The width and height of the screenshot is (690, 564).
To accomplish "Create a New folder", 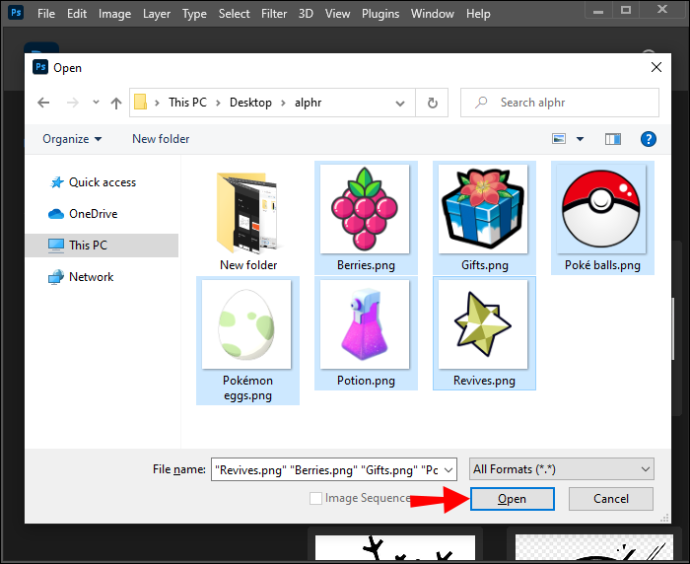I will coord(161,139).
